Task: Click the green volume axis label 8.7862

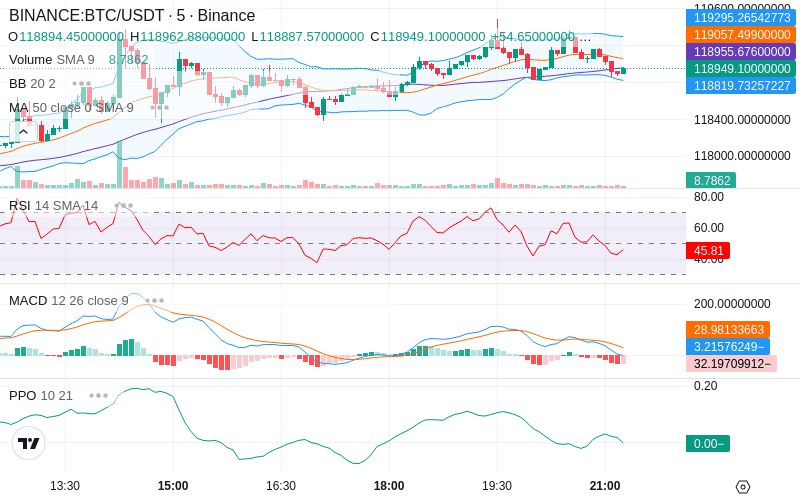Action: 711,180
